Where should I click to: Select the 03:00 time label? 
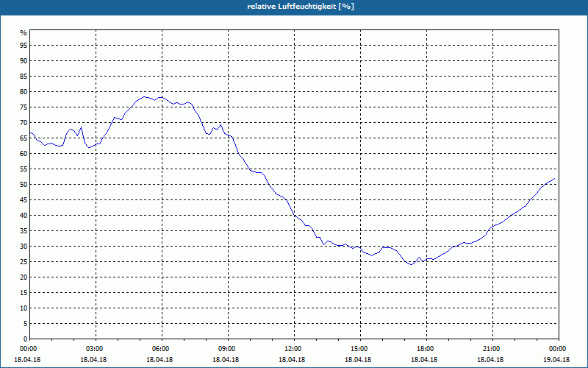click(94, 349)
